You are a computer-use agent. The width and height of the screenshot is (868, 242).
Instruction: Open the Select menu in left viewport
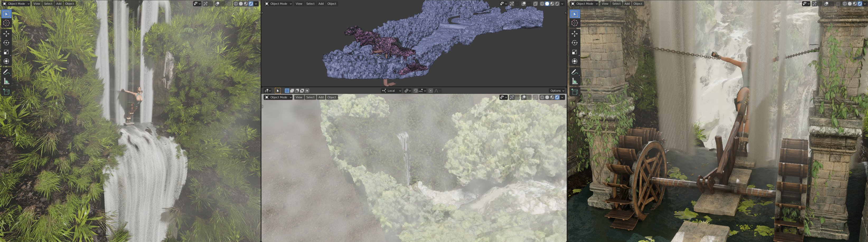48,4
